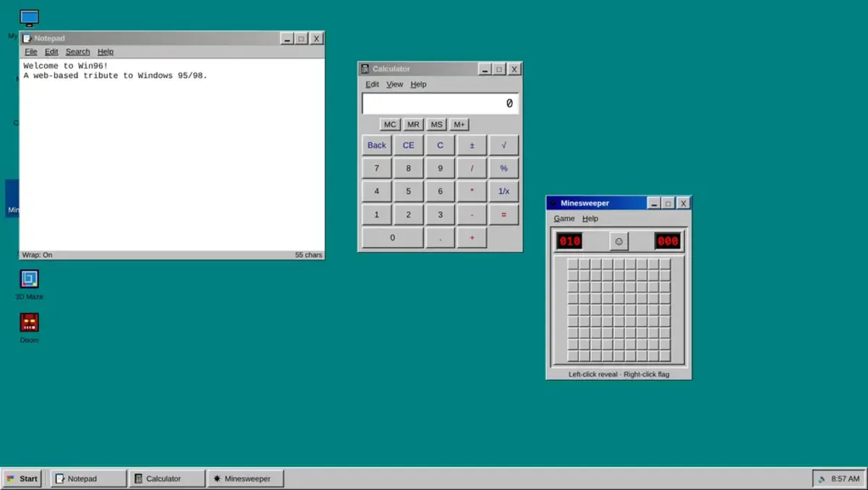Open Minesweeper's Help menu

[590, 219]
